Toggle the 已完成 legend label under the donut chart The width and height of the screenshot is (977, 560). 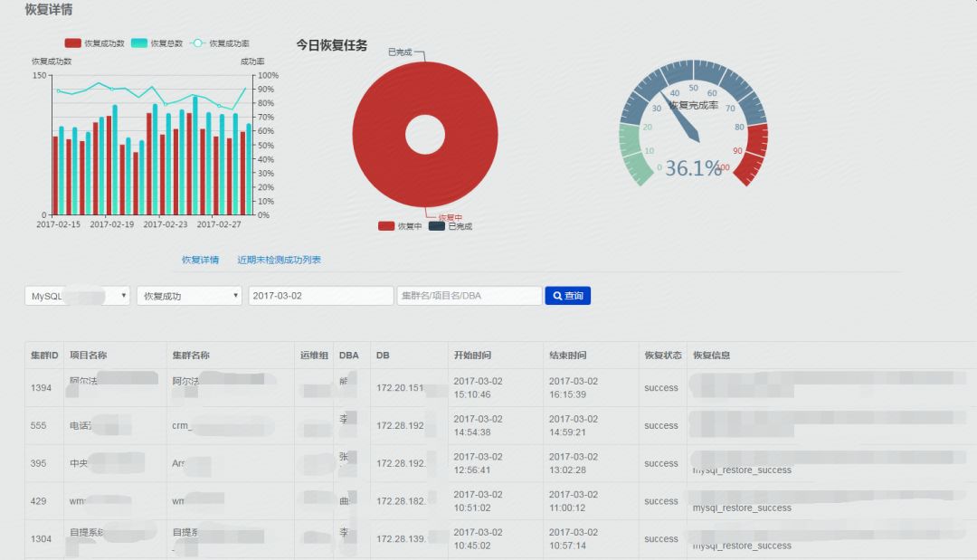pyautogui.click(x=460, y=226)
